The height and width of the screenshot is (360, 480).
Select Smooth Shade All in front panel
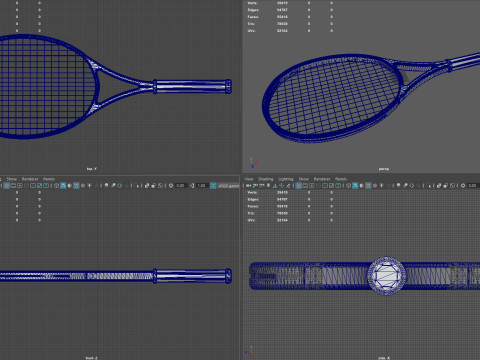tap(63, 186)
